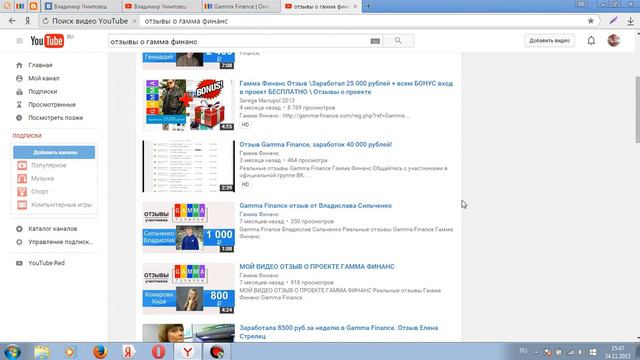
Task: Open the notifications bell
Action: (x=591, y=40)
